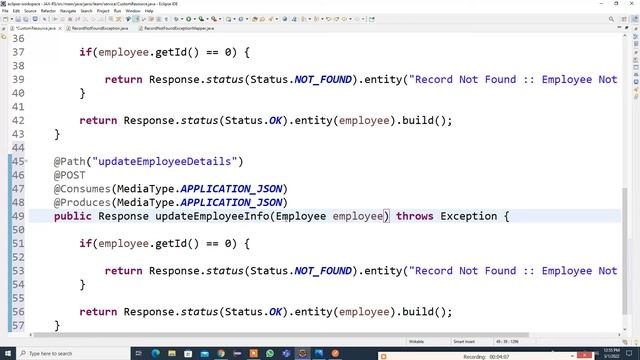Open the Mail app from taskbar
The image size is (640, 360).
point(204,353)
